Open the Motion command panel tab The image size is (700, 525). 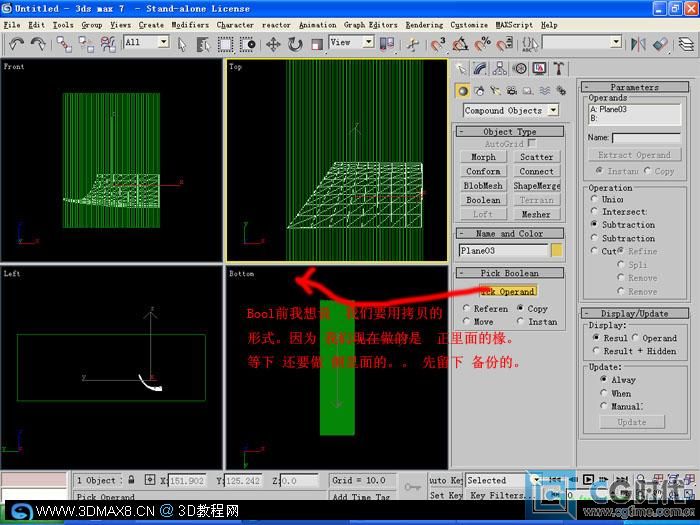[x=520, y=68]
